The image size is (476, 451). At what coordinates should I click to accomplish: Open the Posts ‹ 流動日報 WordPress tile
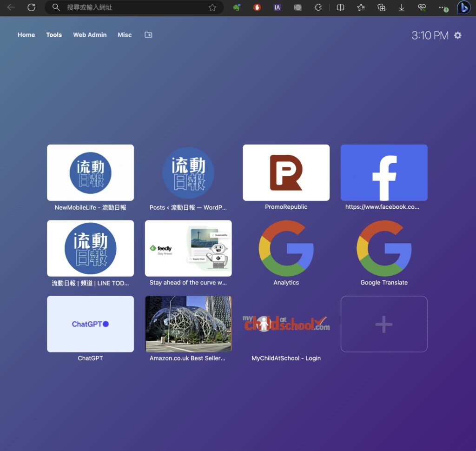(188, 172)
